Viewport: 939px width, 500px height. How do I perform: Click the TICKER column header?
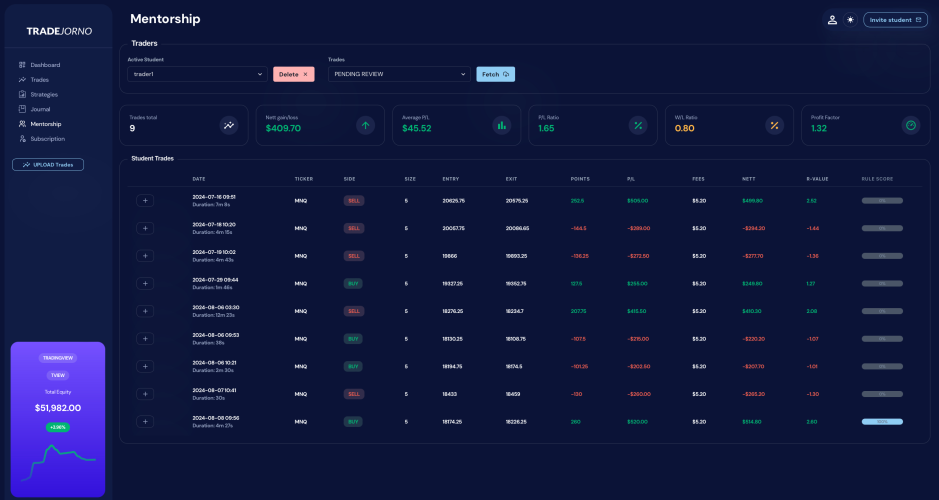click(304, 179)
